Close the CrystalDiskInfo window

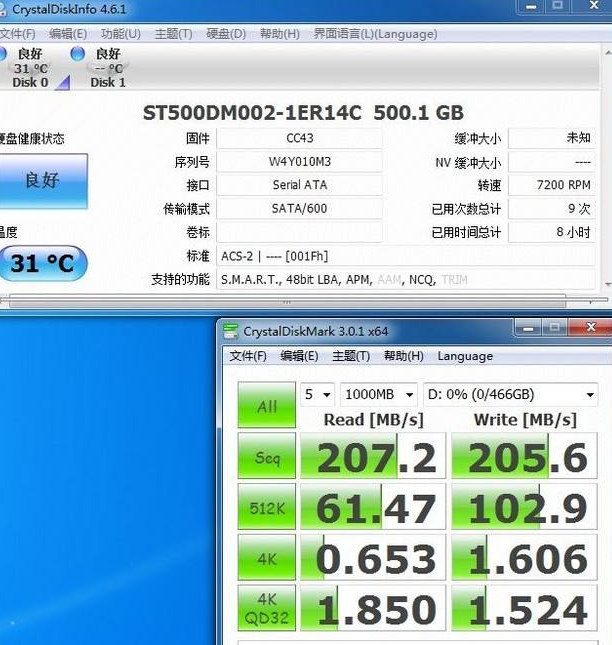593,6
